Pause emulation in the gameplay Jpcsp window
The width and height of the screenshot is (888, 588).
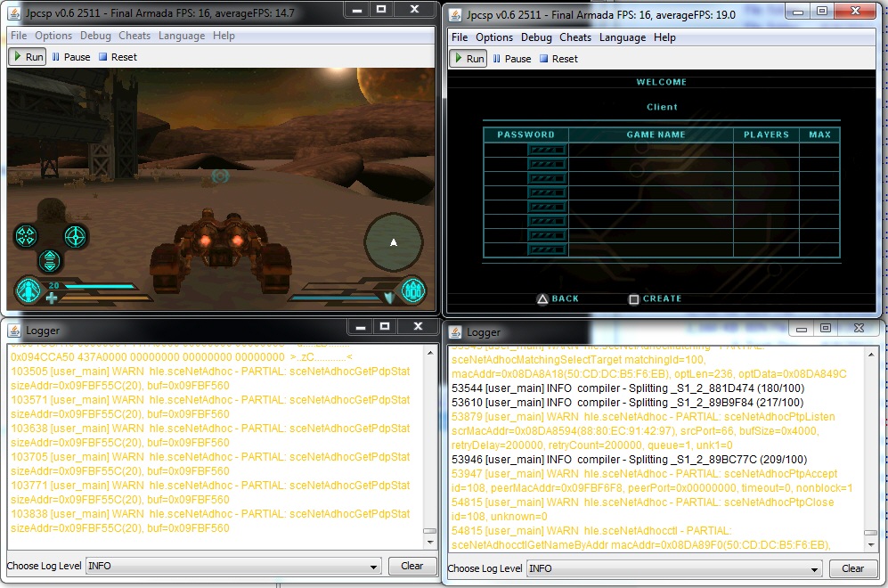click(x=71, y=57)
